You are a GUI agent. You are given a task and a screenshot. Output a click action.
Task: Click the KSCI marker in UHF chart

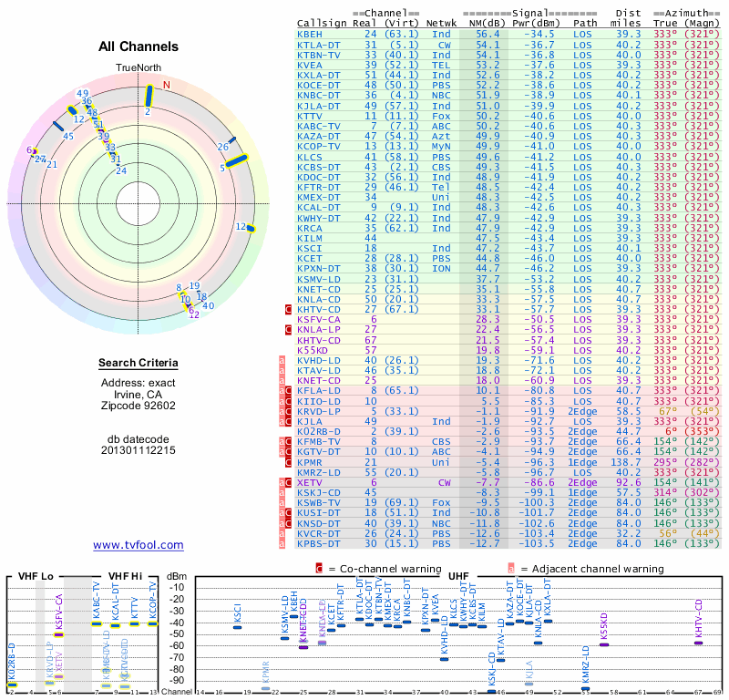237,627
